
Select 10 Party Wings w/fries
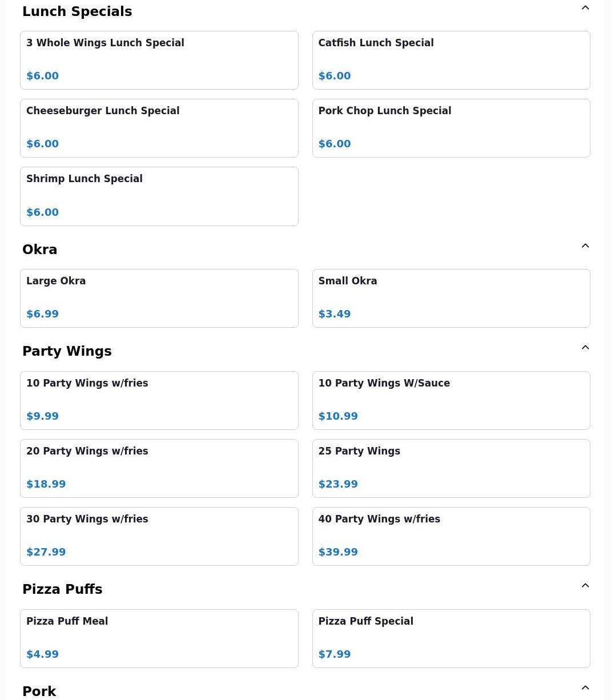pyautogui.click(x=159, y=400)
